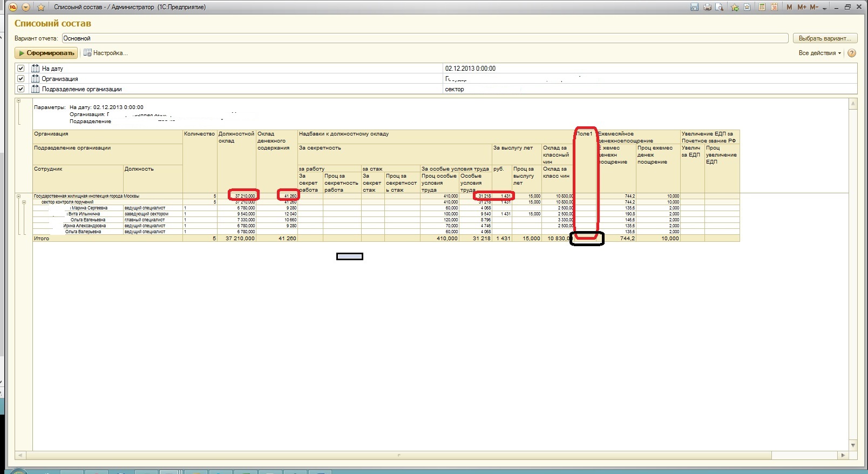The height and width of the screenshot is (474, 868).
Task: Open the calculator icon
Action: point(762,7)
